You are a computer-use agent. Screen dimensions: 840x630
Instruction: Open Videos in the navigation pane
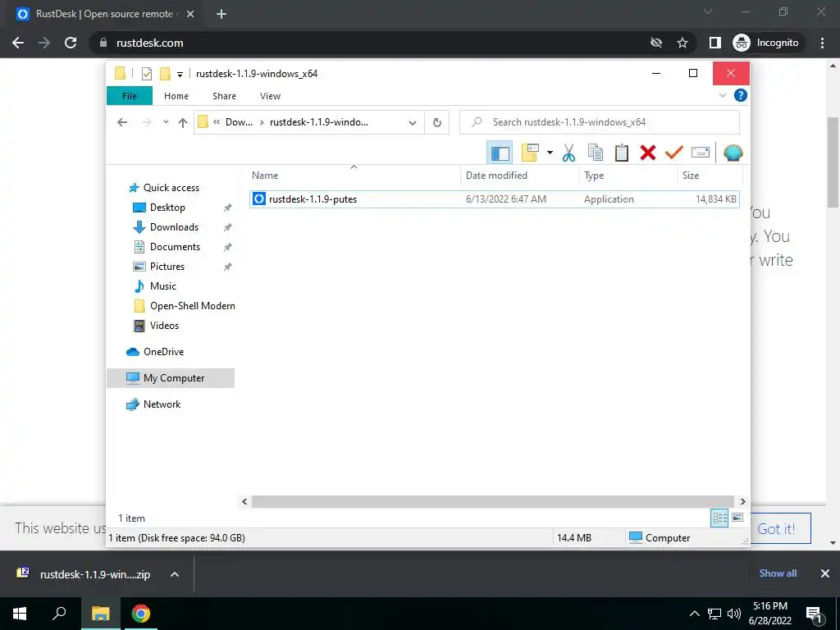[x=164, y=326]
